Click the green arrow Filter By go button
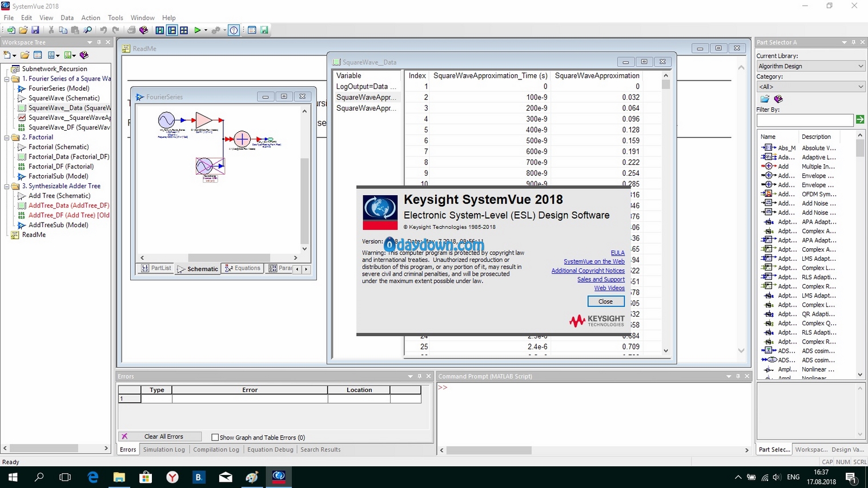Screen dimensions: 868x488 click(860, 119)
